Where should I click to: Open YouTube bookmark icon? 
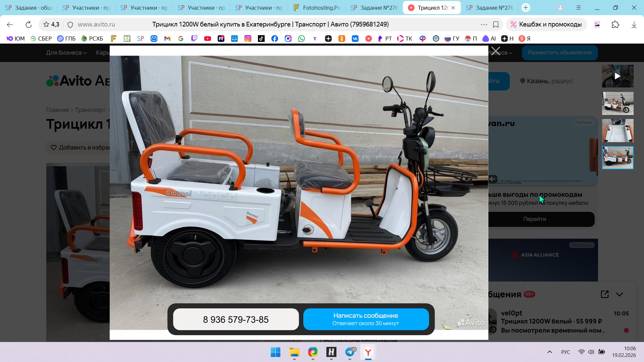tap(208, 39)
